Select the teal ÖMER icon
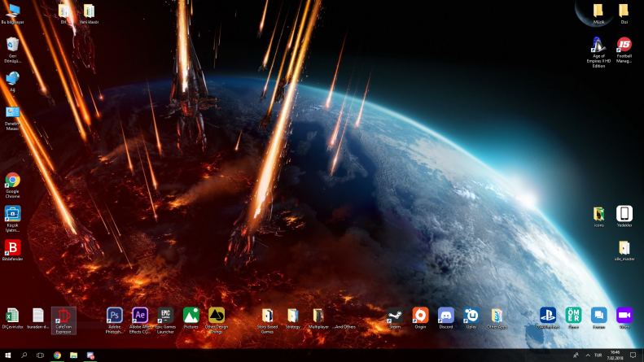This screenshot has height=362, width=644. click(573, 318)
